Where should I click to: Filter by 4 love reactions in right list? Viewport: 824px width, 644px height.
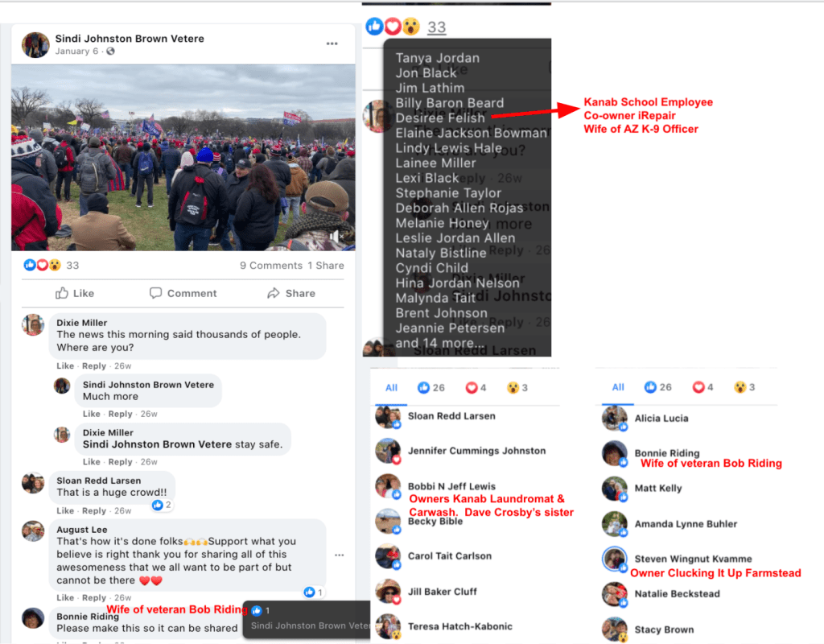coord(702,387)
